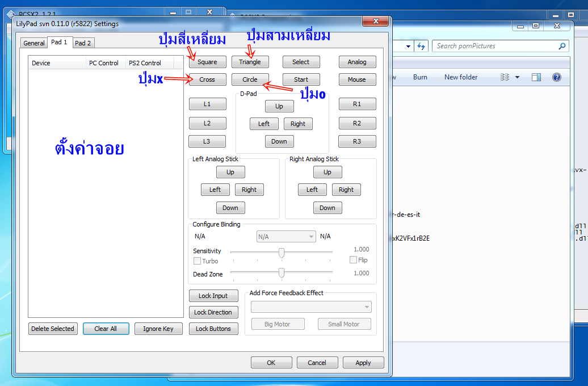Bind the L2 shoulder button
This screenshot has height=386, width=588.
pyautogui.click(x=207, y=123)
